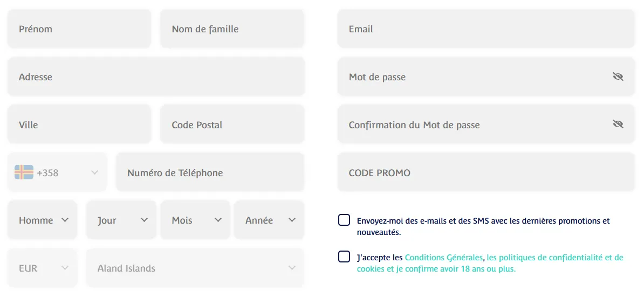Click the Numéro de Téléphone field

click(x=210, y=172)
